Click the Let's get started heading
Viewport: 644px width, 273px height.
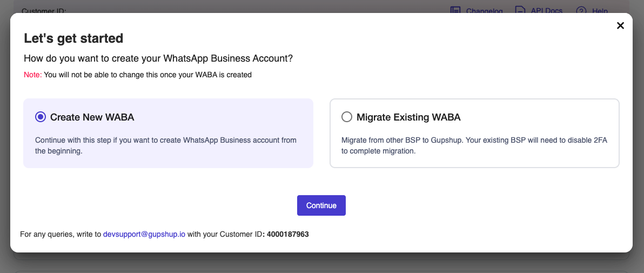[73, 38]
